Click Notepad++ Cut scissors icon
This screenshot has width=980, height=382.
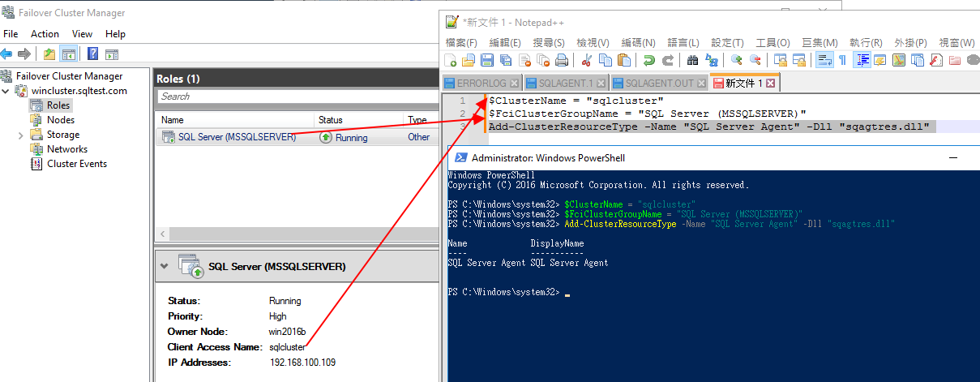coord(587,60)
